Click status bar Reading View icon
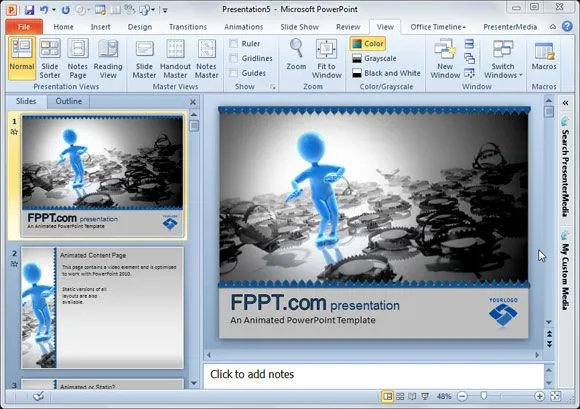580x409 pixels. click(x=412, y=396)
